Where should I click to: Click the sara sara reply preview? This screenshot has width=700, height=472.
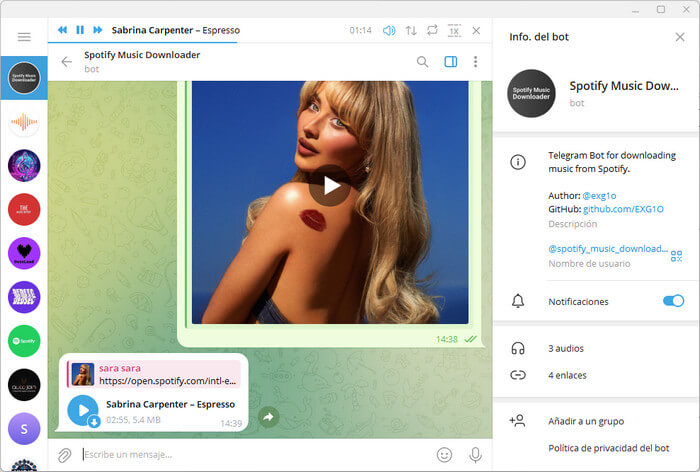pyautogui.click(x=154, y=374)
